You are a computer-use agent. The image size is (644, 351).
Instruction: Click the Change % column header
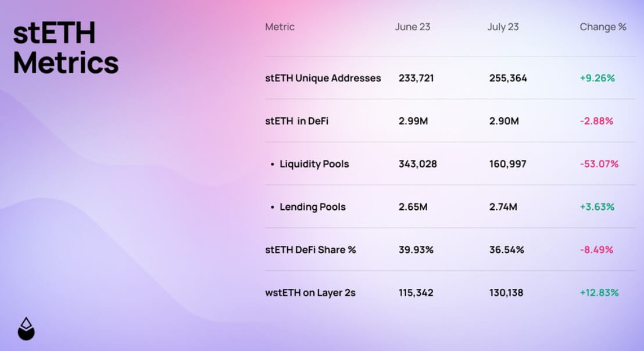coord(603,27)
